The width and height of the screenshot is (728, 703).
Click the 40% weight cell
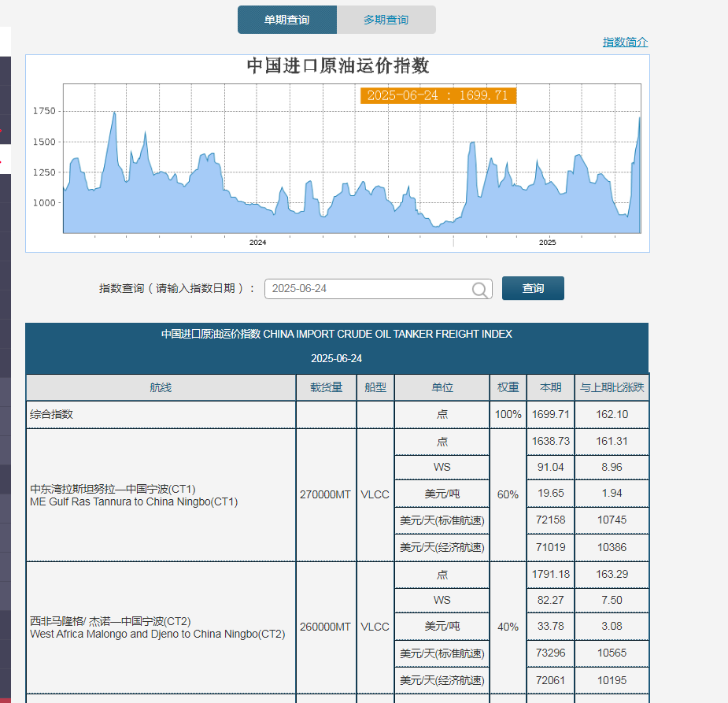click(508, 627)
